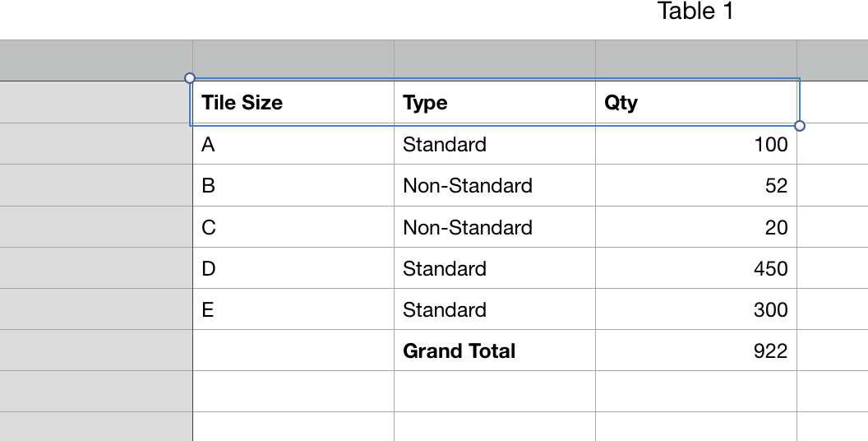
Task: Click the cell with value 450
Action: click(696, 268)
